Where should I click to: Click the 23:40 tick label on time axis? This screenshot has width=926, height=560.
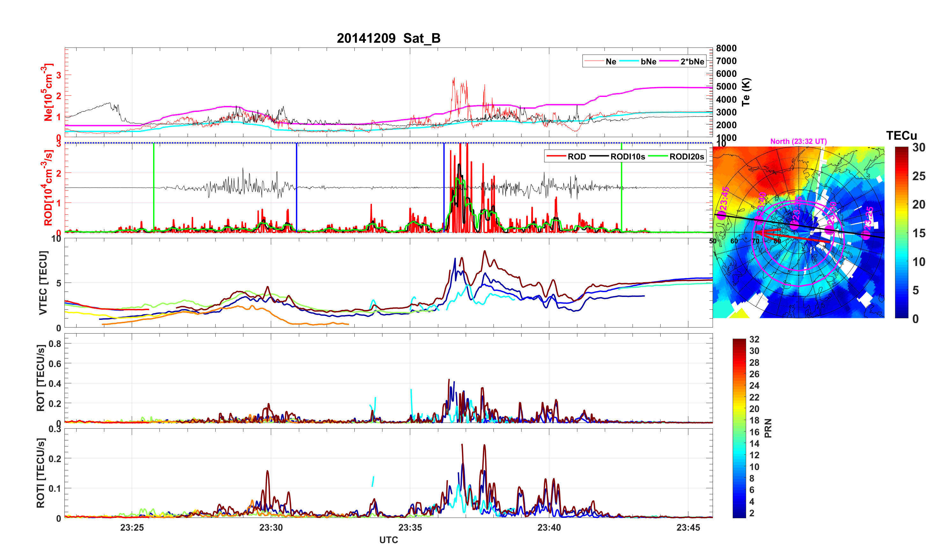[549, 527]
